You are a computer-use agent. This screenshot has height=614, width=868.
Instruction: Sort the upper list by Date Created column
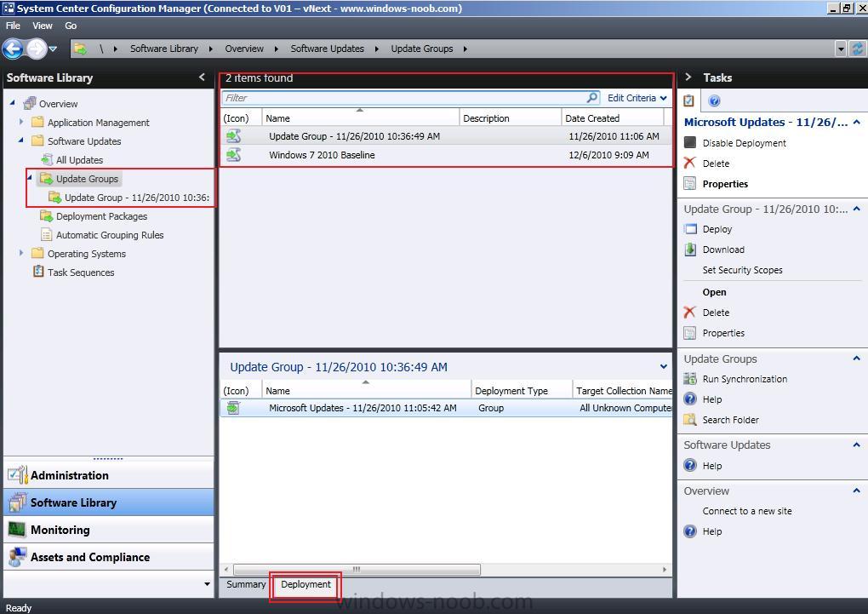[612, 118]
